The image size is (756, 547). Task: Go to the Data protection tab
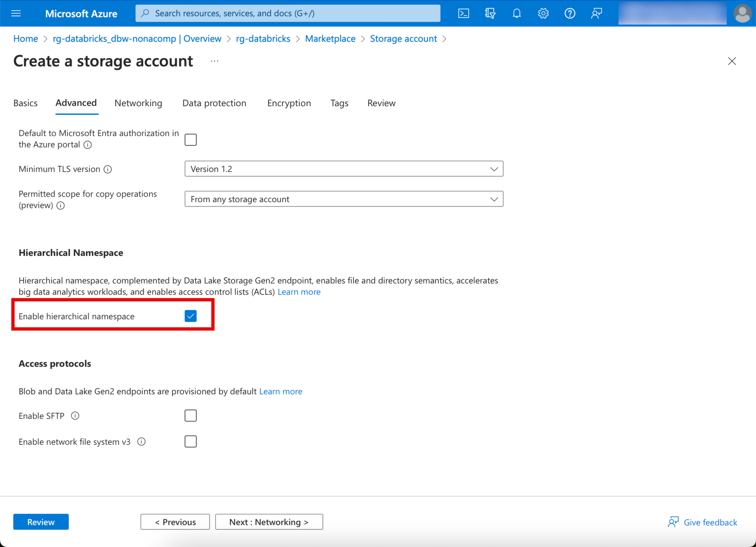click(214, 103)
